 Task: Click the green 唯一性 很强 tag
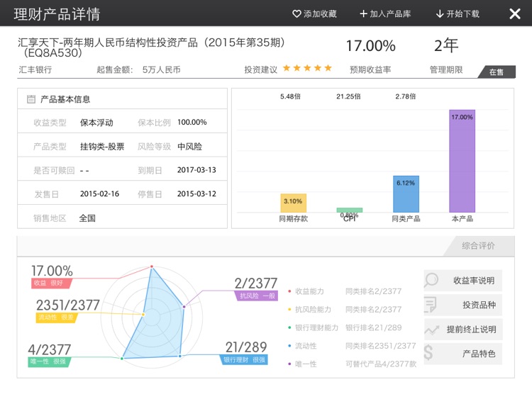click(x=48, y=361)
